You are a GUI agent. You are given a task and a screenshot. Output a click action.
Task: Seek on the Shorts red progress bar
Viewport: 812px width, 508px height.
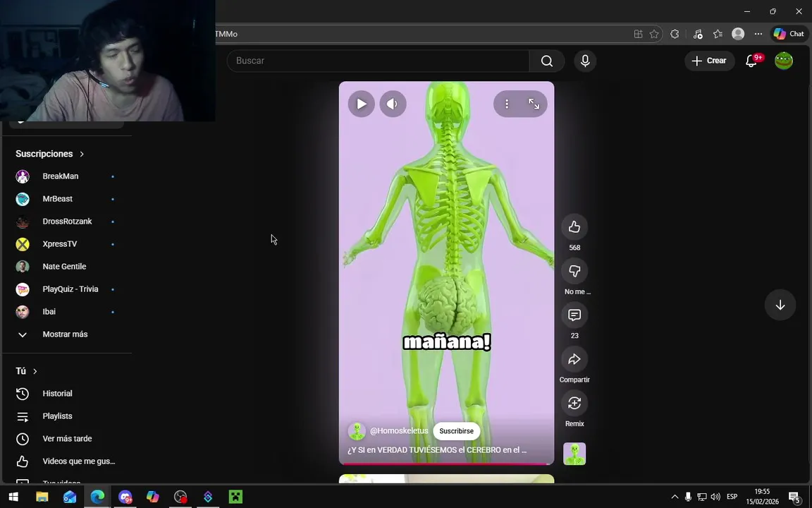tap(446, 464)
